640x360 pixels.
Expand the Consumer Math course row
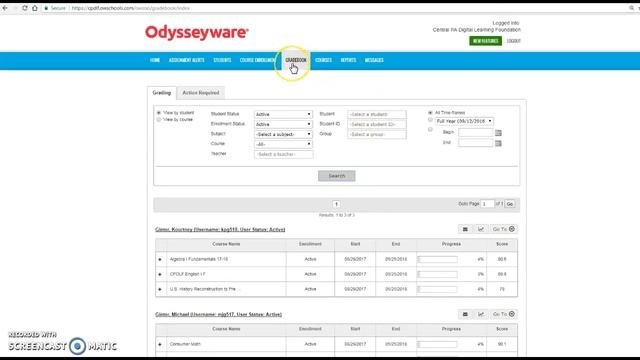coord(160,344)
